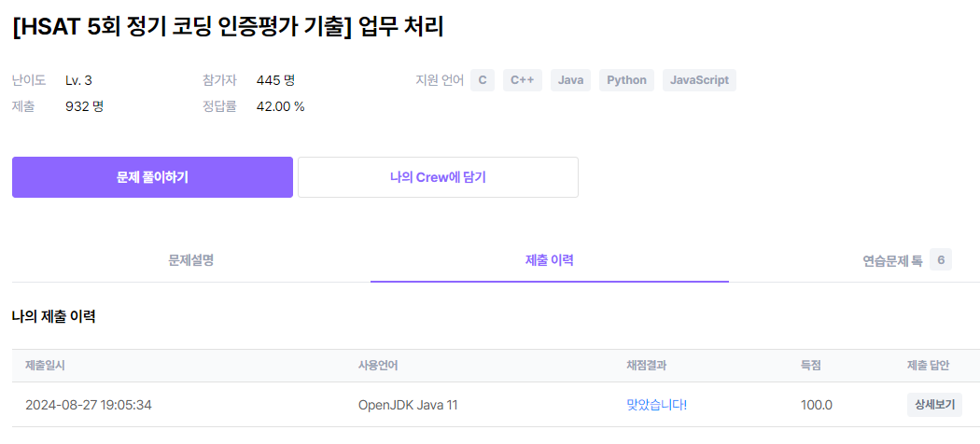The height and width of the screenshot is (444, 980).
Task: Click the score value 100.0
Action: pos(817,405)
